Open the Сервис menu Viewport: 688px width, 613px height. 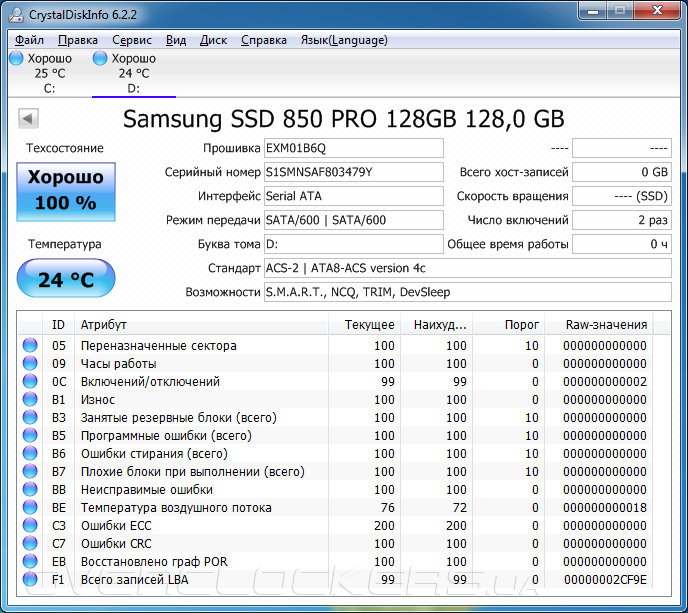pos(132,40)
